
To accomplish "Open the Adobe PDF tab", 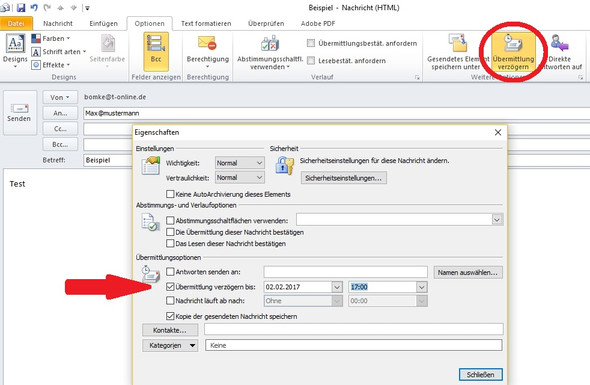I will [318, 23].
